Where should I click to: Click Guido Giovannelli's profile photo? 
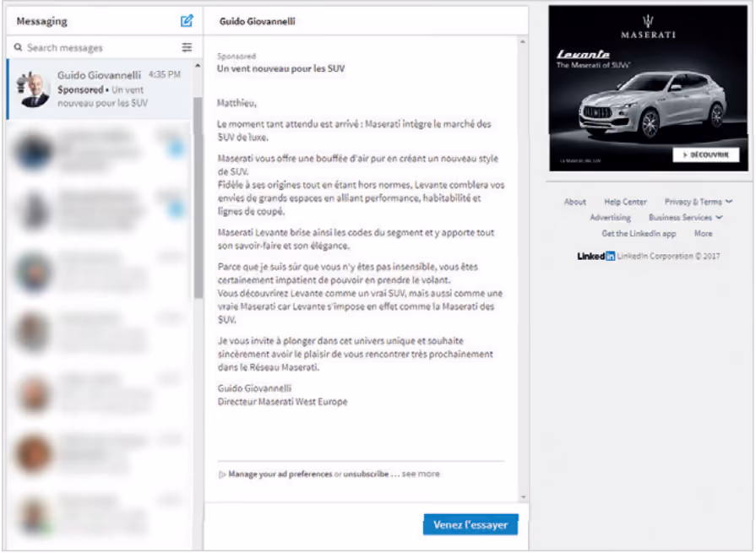pyautogui.click(x=33, y=89)
